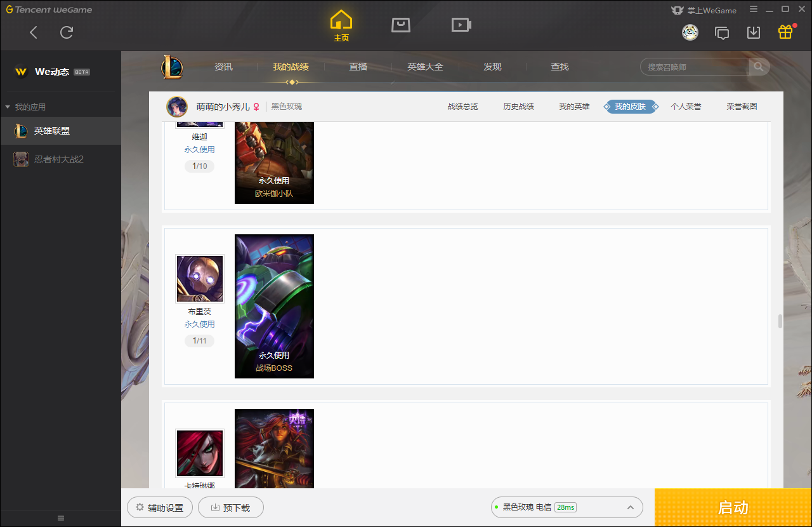
Task: Open the 直播 tab
Action: click(x=358, y=67)
